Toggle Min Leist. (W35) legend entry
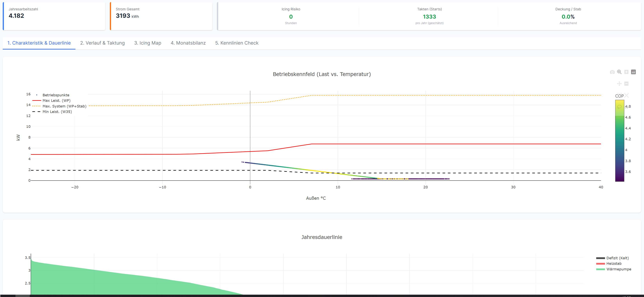The height and width of the screenshot is (297, 644). 57,112
